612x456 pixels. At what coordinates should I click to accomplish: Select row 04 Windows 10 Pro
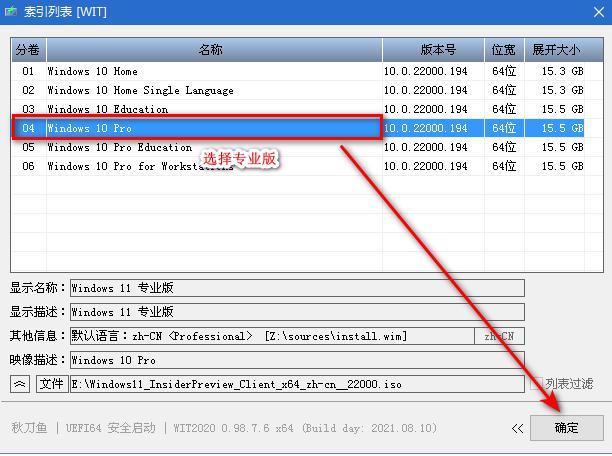coord(297,128)
